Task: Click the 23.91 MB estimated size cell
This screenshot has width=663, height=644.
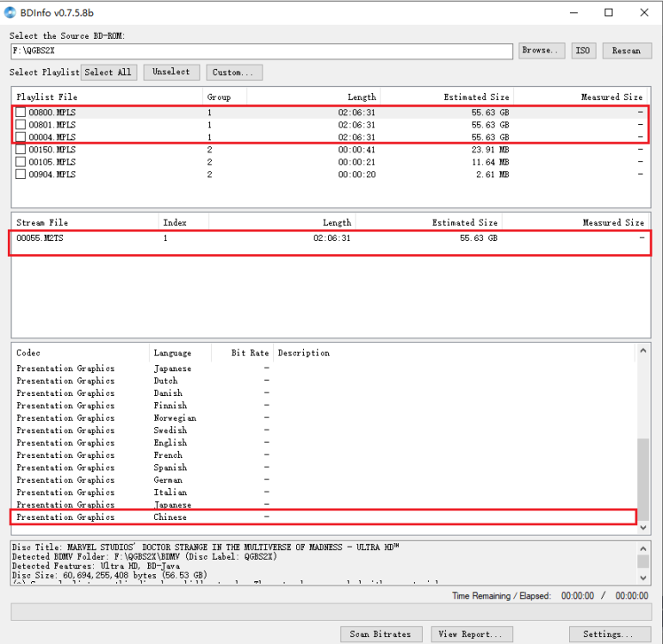Action: (x=490, y=150)
